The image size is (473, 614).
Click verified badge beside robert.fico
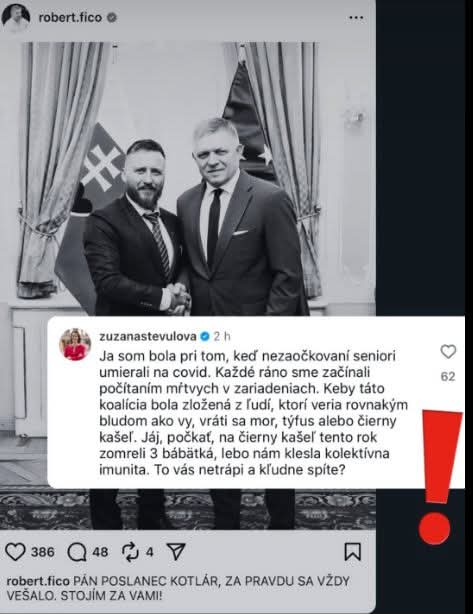[x=112, y=18]
